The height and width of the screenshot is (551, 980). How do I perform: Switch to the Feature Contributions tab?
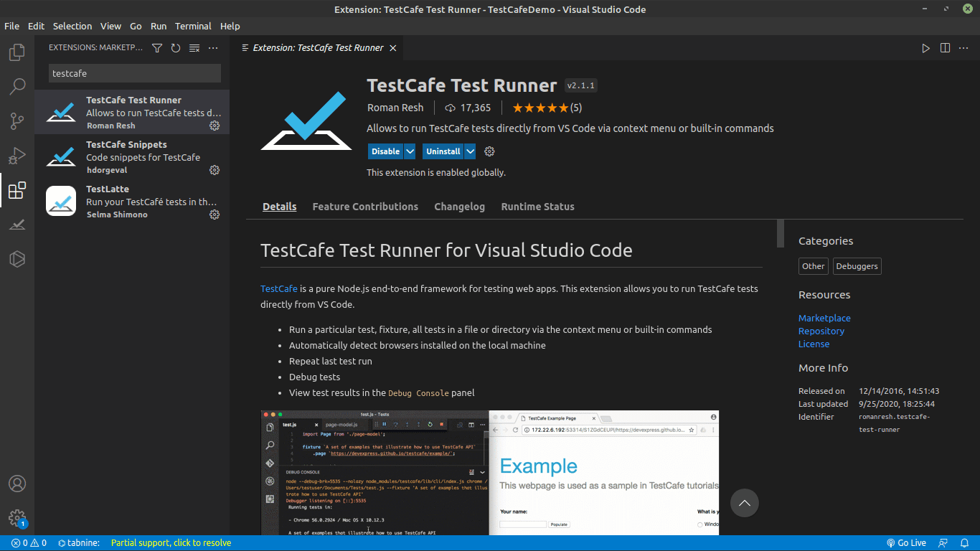click(x=365, y=207)
